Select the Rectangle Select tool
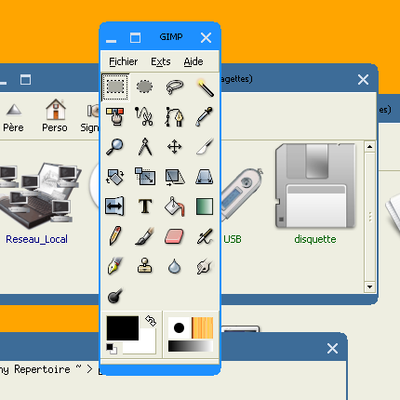This screenshot has width=400, height=400. pos(115,87)
